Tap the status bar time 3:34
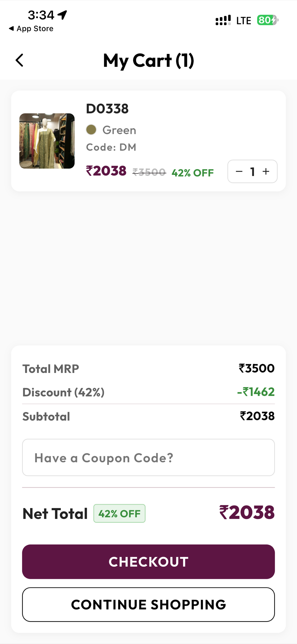This screenshot has height=644, width=297. coord(41,15)
